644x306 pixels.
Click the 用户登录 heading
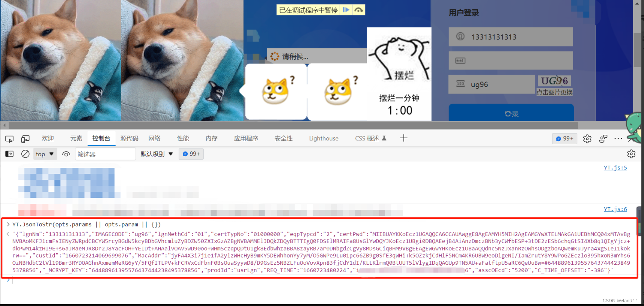click(x=464, y=13)
